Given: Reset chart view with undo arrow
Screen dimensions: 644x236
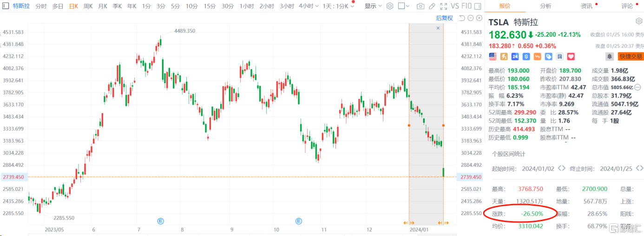Looking at the screenshot, I should pyautogui.click(x=461, y=18).
